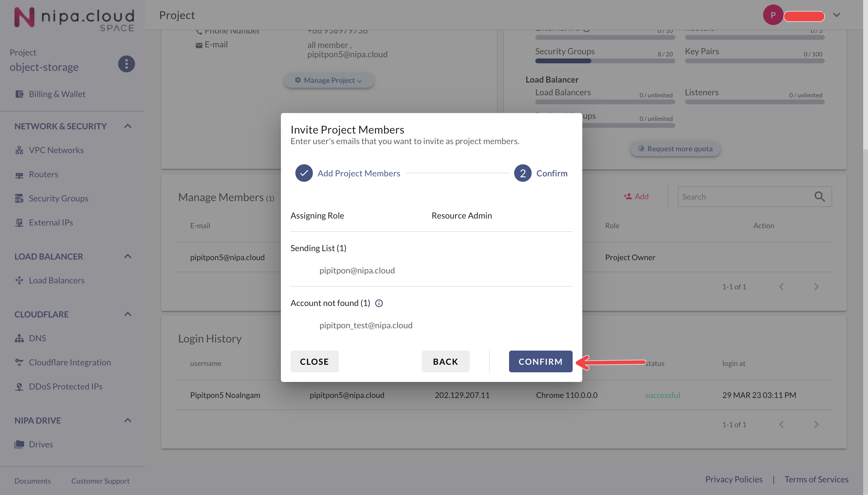Viewport: 868px width, 495px height.
Task: Open Routers in the sidebar
Action: (43, 175)
